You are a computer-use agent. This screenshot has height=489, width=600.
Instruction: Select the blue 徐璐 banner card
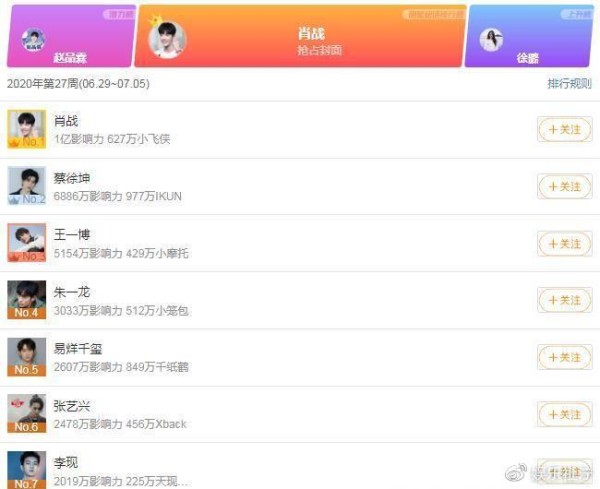click(x=529, y=36)
